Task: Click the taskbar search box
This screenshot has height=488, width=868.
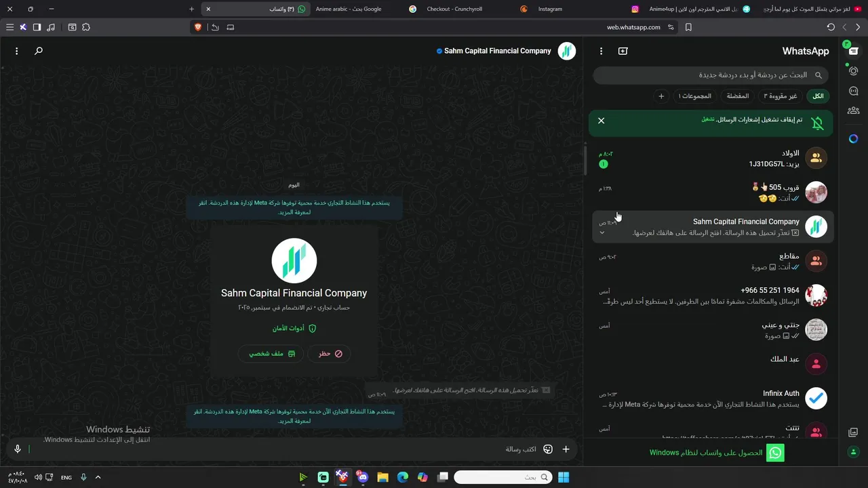Action: pyautogui.click(x=502, y=477)
